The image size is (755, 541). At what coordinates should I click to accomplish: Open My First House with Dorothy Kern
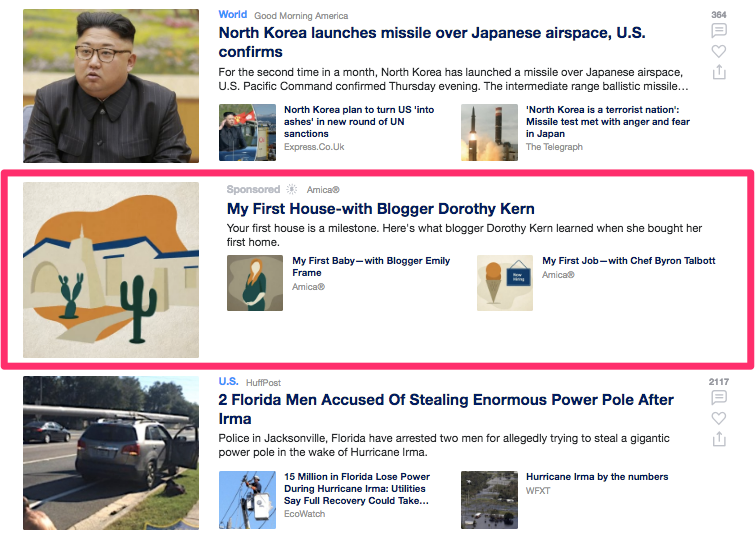point(380,208)
